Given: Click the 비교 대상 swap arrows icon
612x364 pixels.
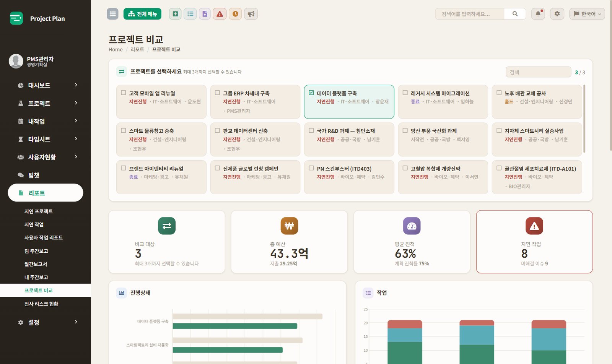Looking at the screenshot, I should (x=167, y=226).
